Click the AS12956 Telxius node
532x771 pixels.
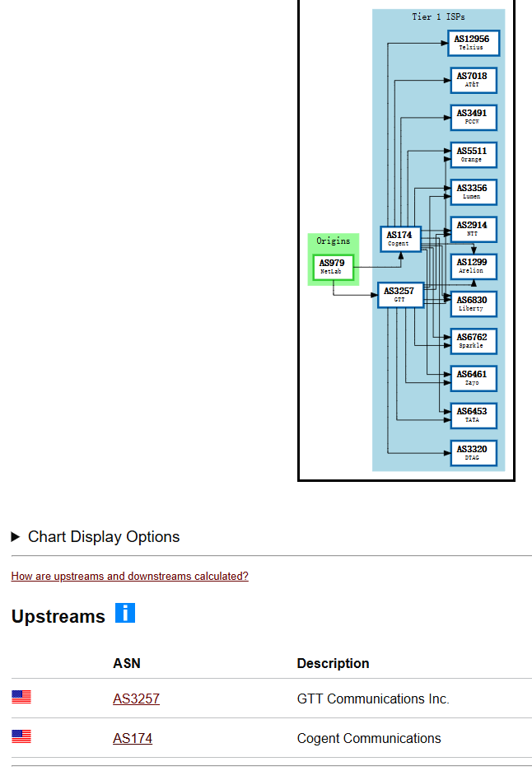pyautogui.click(x=474, y=43)
